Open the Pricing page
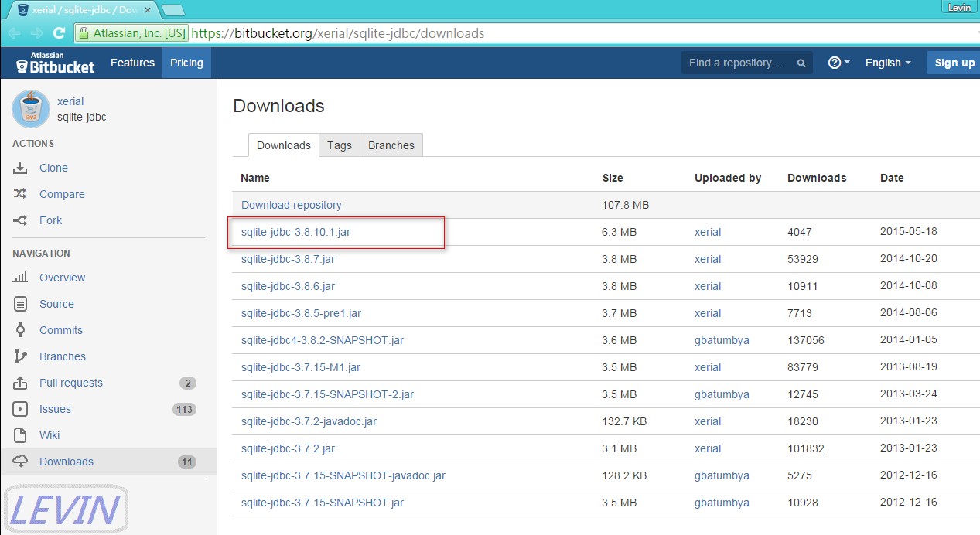The width and height of the screenshot is (980, 535). (186, 63)
